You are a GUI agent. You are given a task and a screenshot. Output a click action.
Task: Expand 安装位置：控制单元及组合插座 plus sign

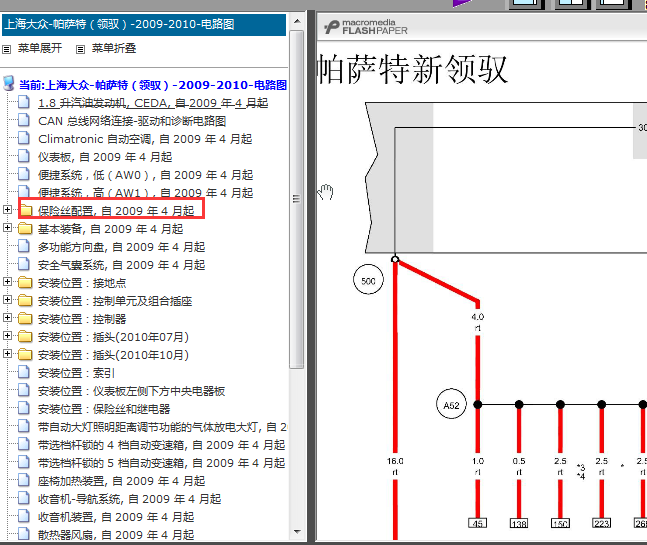[x=7, y=300]
